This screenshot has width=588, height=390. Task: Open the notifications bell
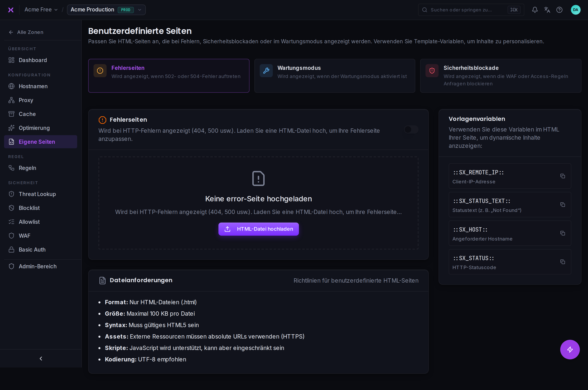point(535,10)
